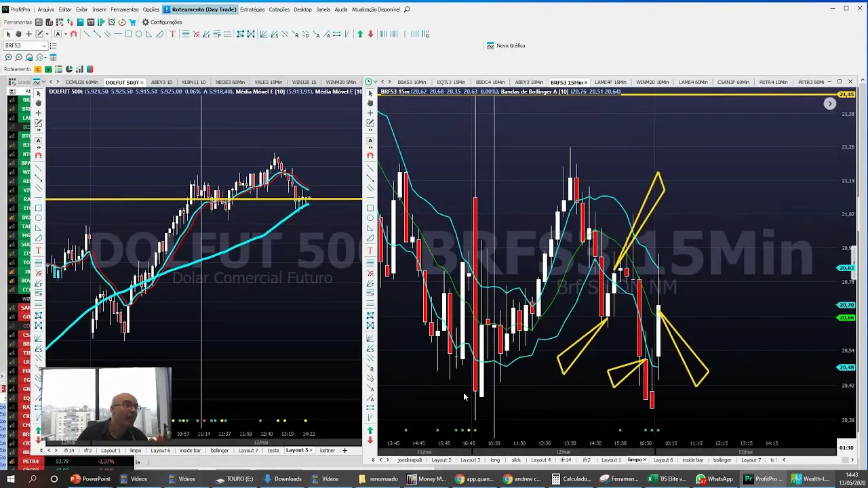868x488 pixels.
Task: Open the Downloads folder on taskbar
Action: (282, 479)
